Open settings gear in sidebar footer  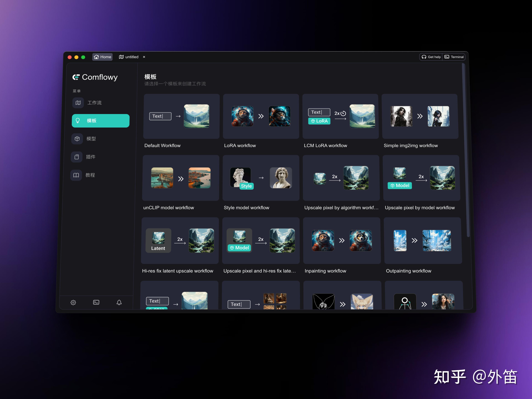click(x=73, y=302)
